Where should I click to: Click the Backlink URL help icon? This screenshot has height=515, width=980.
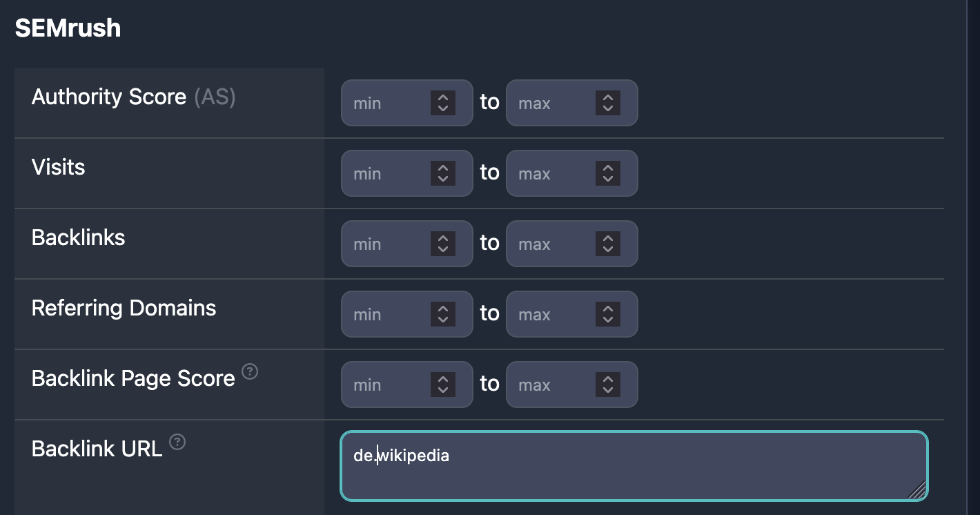pyautogui.click(x=177, y=442)
